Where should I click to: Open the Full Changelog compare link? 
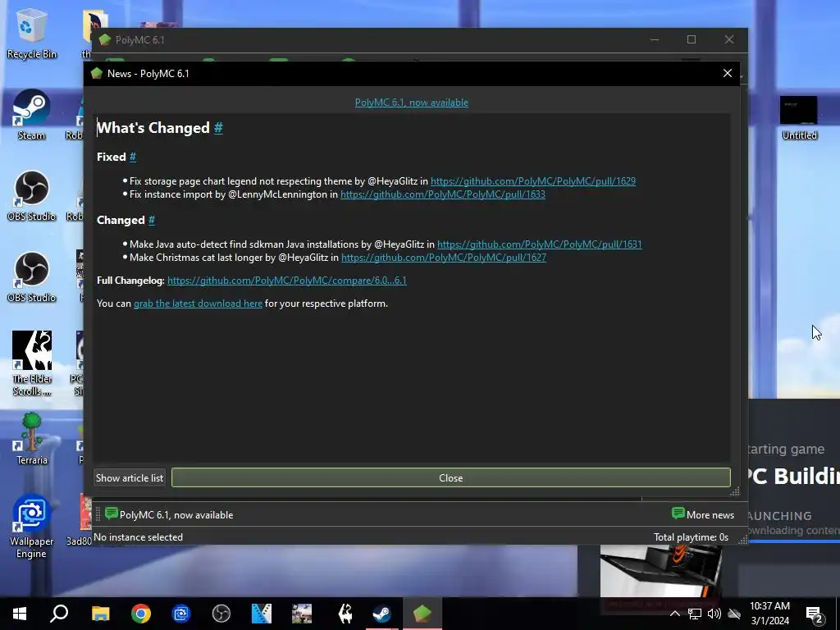point(286,281)
